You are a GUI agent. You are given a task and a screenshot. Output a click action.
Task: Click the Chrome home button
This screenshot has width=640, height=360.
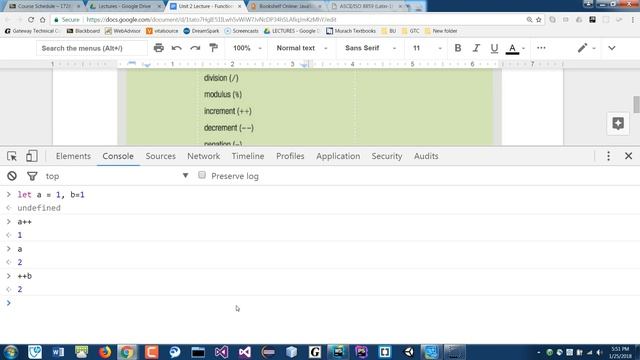[x=42, y=20]
